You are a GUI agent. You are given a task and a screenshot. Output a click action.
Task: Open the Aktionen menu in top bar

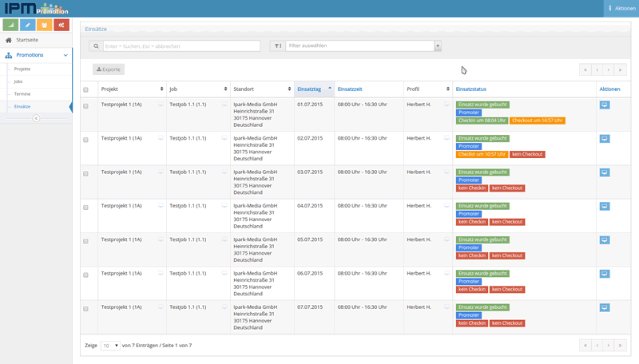(x=621, y=8)
